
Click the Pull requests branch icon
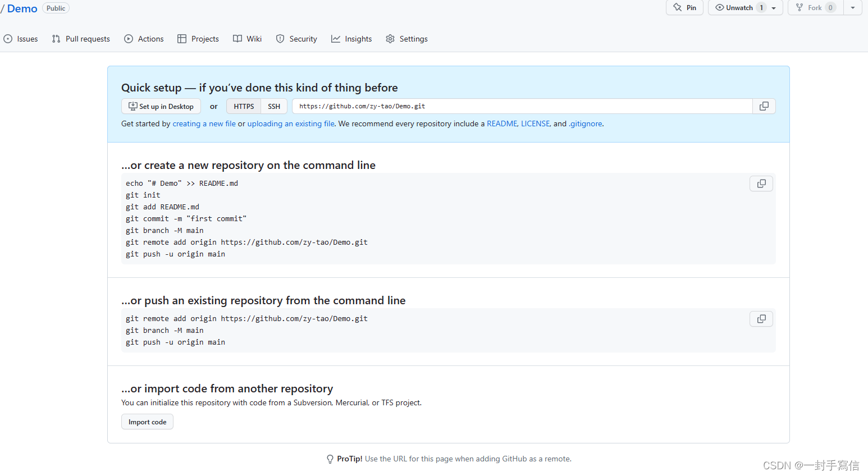coord(56,39)
